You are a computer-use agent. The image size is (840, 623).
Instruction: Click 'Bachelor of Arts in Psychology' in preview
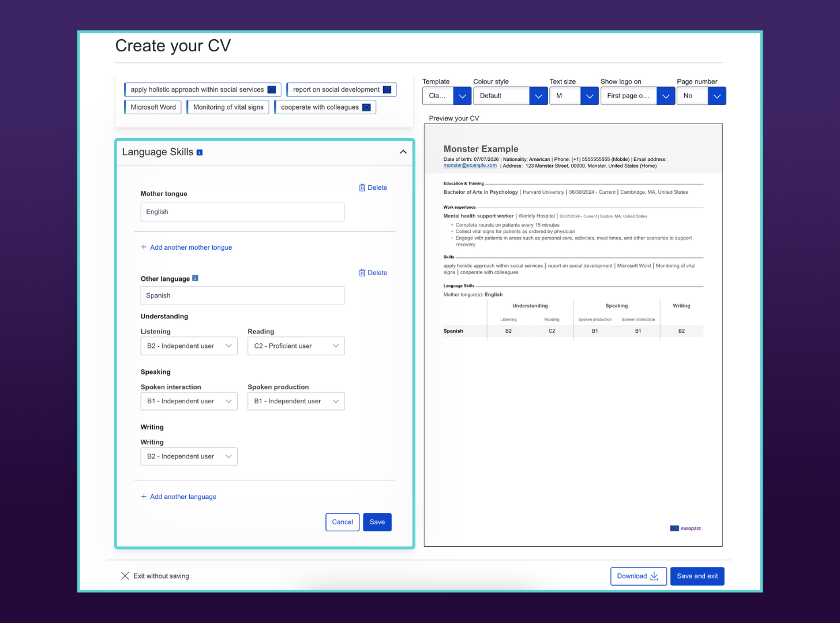point(481,192)
